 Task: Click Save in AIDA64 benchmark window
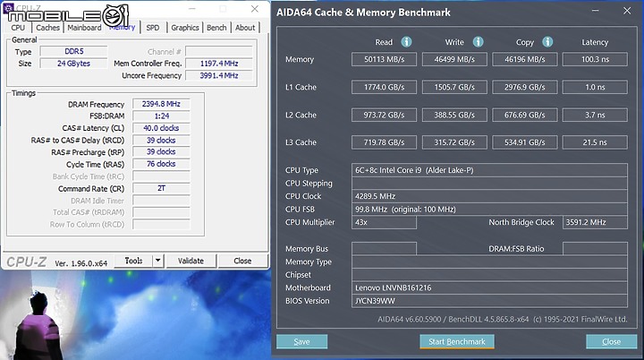coord(302,341)
